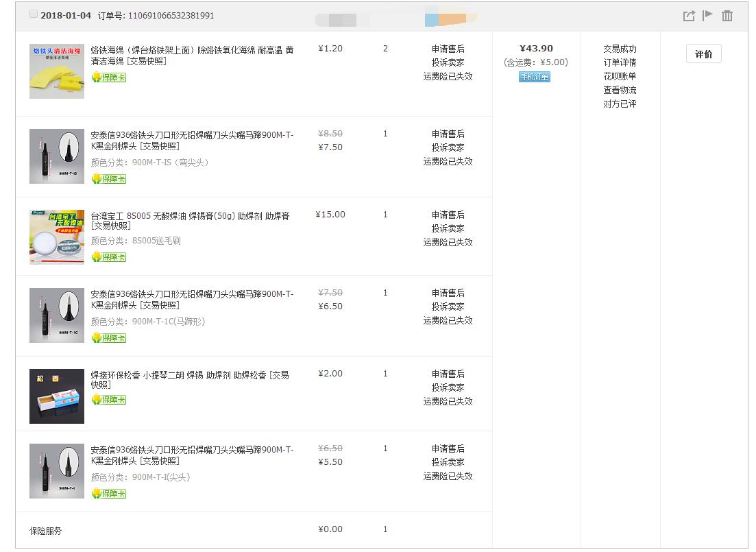Click the struck-through ¥8.50 original price
Viewport: 756px width, 552px height.
[x=330, y=134]
